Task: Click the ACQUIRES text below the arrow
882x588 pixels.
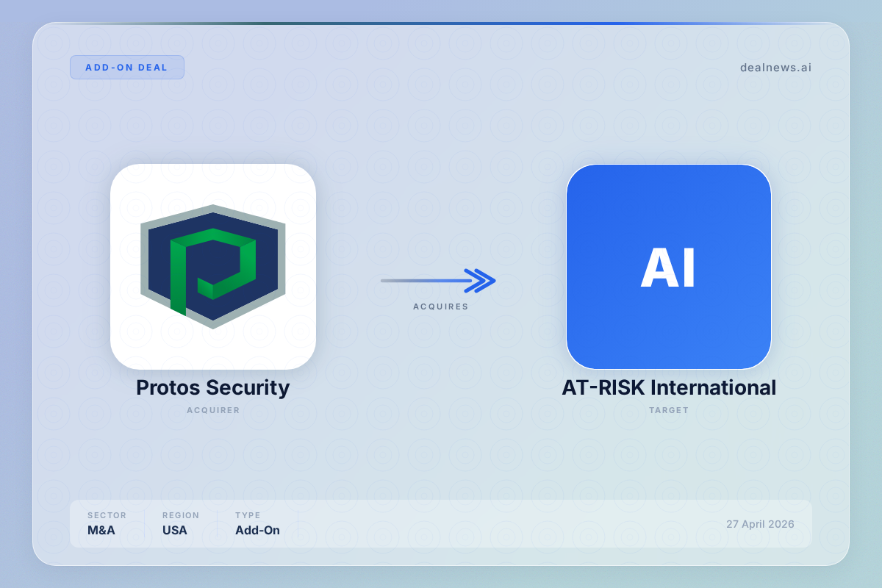Action: (440, 306)
